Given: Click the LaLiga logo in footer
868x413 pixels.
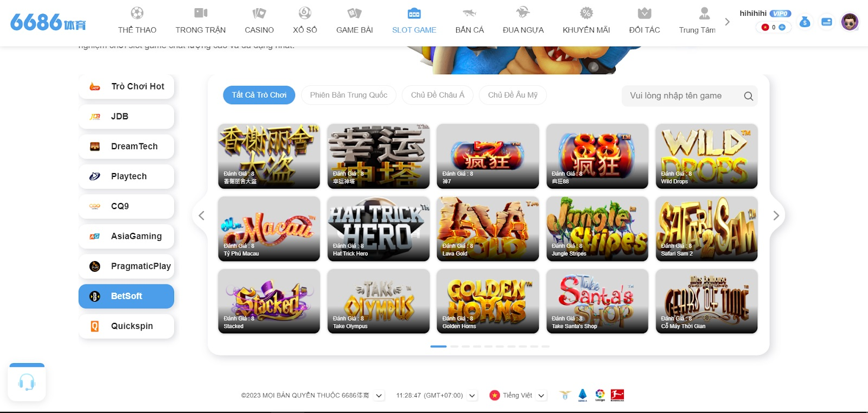Looking at the screenshot, I should pos(600,395).
